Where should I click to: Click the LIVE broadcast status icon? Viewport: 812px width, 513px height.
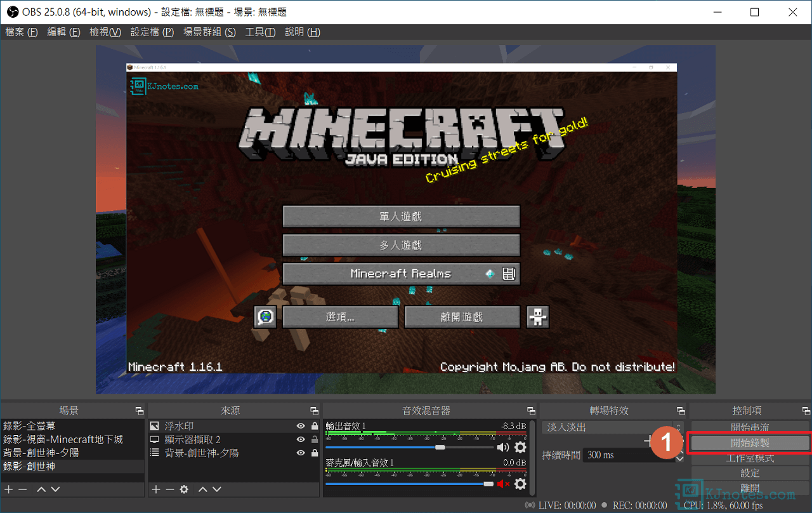[x=530, y=505]
